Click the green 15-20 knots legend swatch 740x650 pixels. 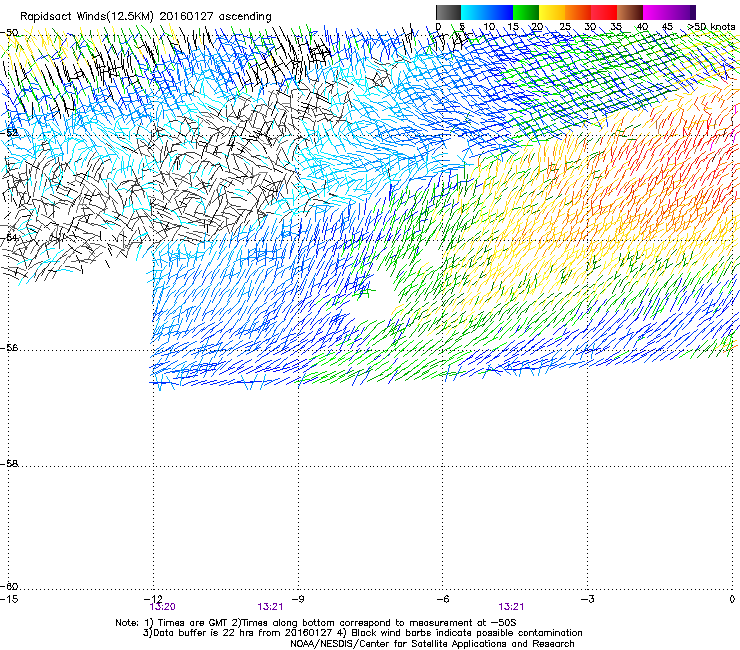point(526,12)
